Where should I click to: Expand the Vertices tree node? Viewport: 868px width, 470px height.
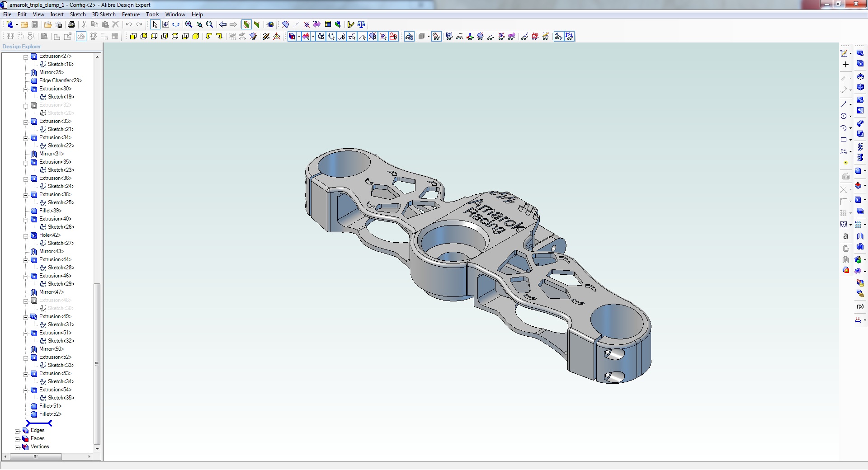click(17, 447)
